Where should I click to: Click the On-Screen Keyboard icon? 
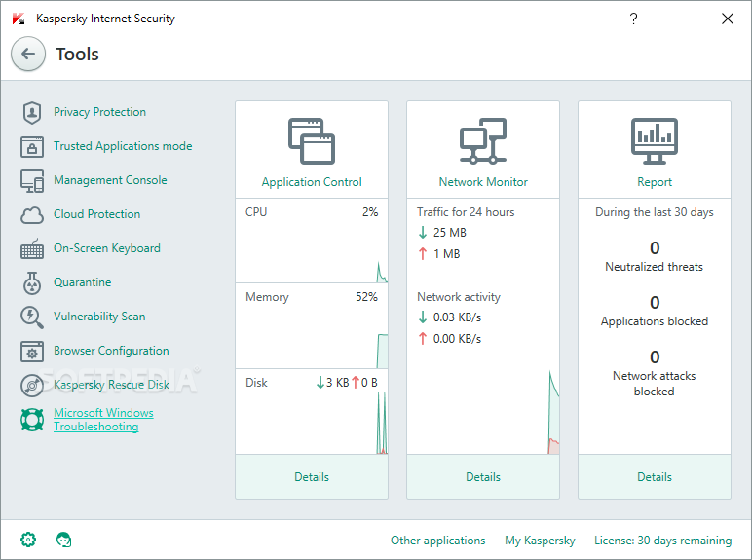(32, 249)
